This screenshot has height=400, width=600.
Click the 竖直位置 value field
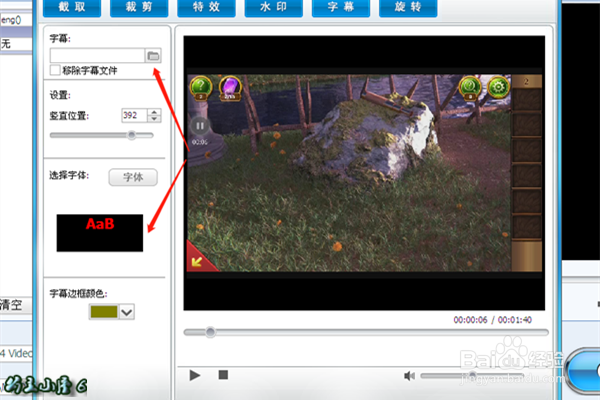[134, 115]
